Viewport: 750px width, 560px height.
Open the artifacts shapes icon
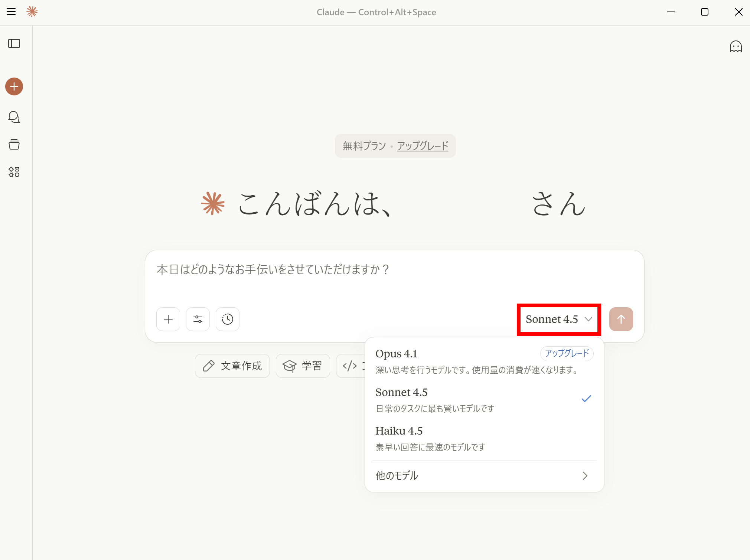(x=14, y=171)
